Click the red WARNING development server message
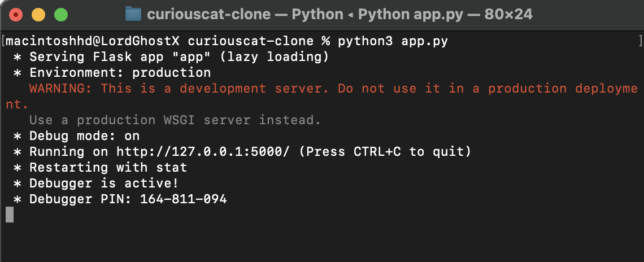The width and height of the screenshot is (644, 262). click(333, 89)
